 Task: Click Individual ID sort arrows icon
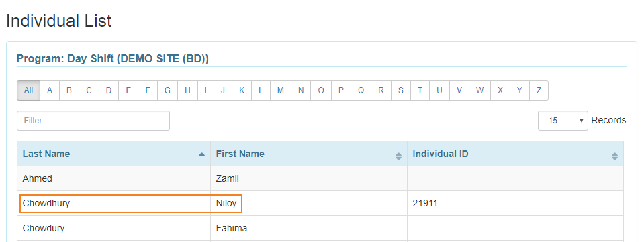[x=615, y=156]
